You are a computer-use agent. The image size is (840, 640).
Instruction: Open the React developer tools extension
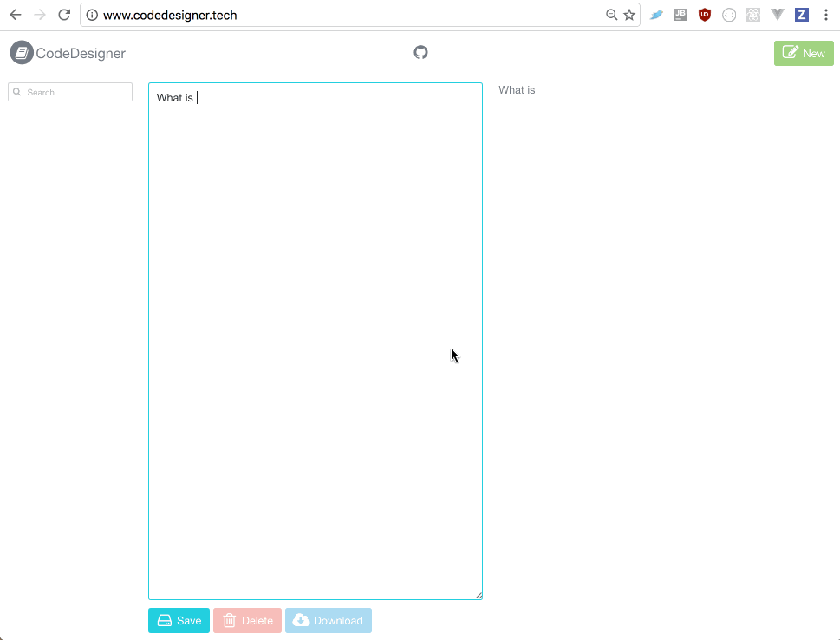point(753,15)
